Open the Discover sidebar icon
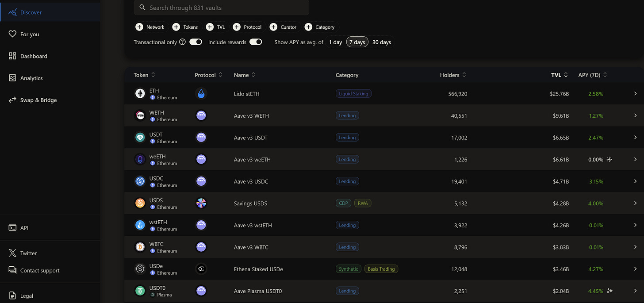This screenshot has height=303, width=644. pos(12,12)
